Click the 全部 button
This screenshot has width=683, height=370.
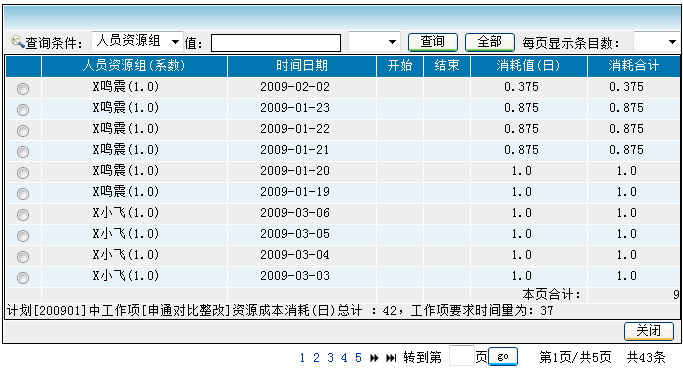(490, 42)
